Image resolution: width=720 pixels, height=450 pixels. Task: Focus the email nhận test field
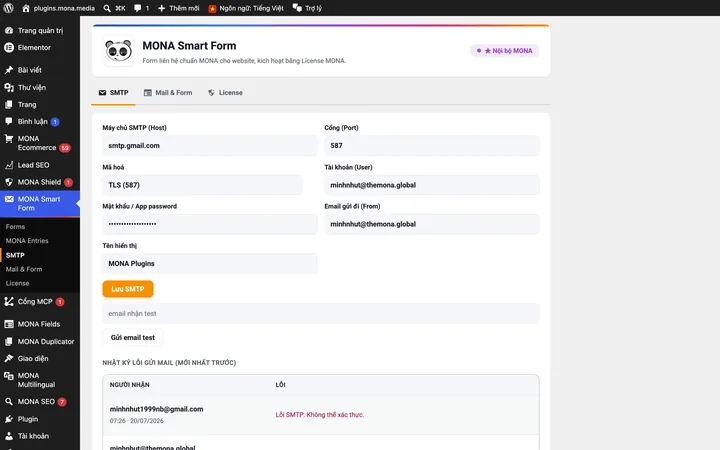click(x=321, y=314)
